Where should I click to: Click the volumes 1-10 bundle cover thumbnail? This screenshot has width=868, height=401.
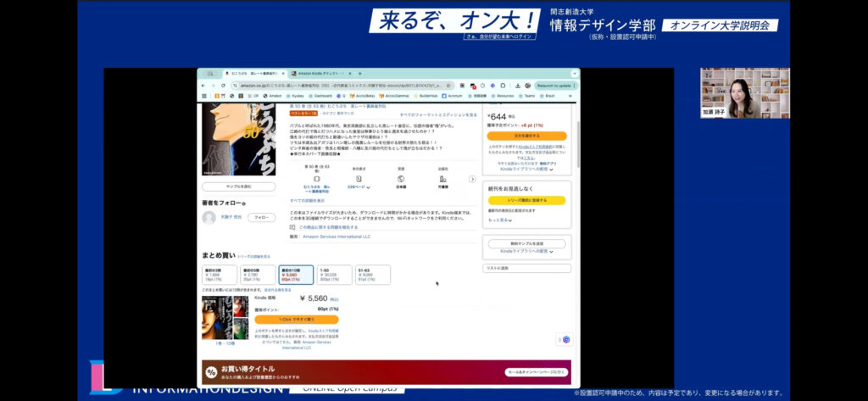point(225,317)
